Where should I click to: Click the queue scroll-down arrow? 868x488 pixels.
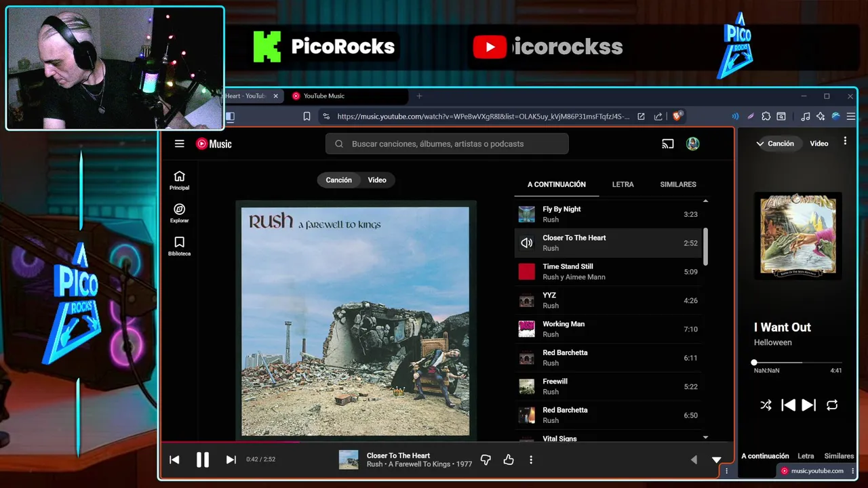point(705,437)
